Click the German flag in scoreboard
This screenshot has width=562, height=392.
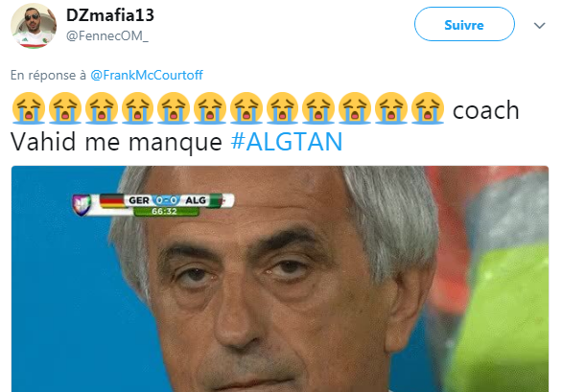(x=111, y=200)
